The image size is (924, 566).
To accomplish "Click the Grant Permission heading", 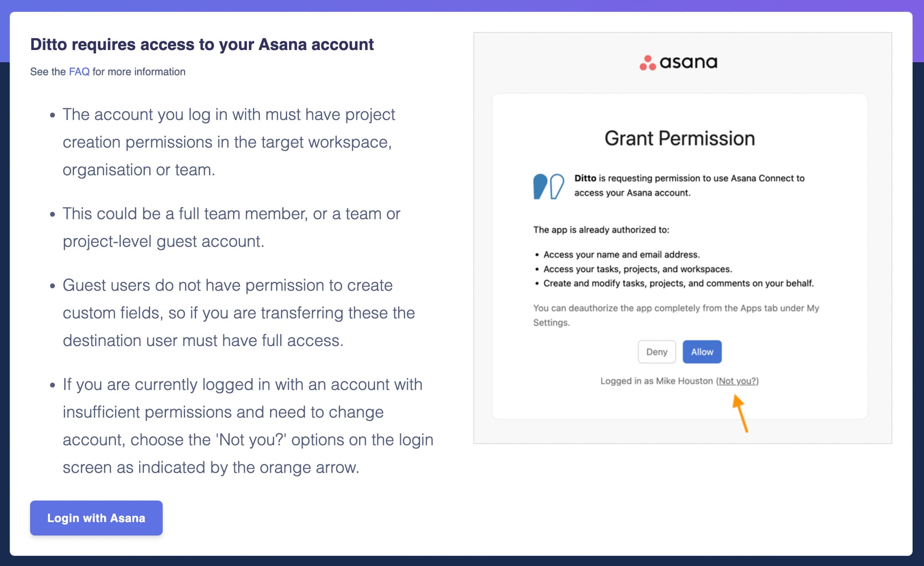I will point(680,139).
